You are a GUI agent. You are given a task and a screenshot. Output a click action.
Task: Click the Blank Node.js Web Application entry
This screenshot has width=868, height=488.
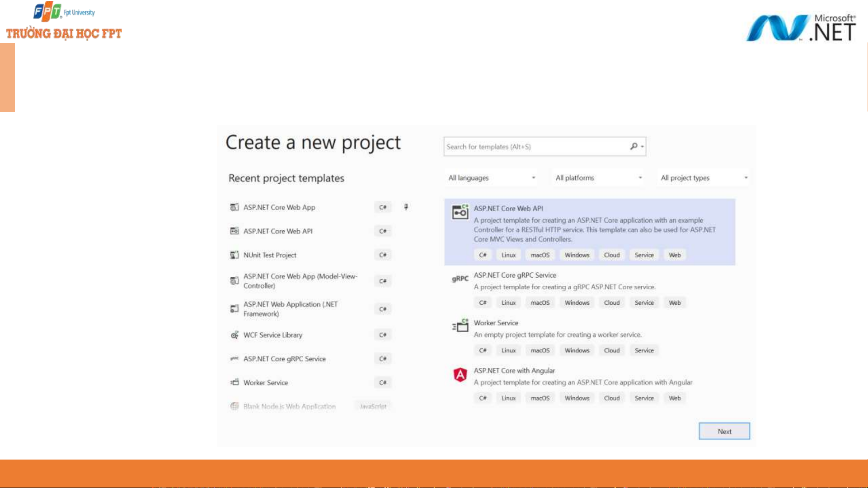pos(289,406)
